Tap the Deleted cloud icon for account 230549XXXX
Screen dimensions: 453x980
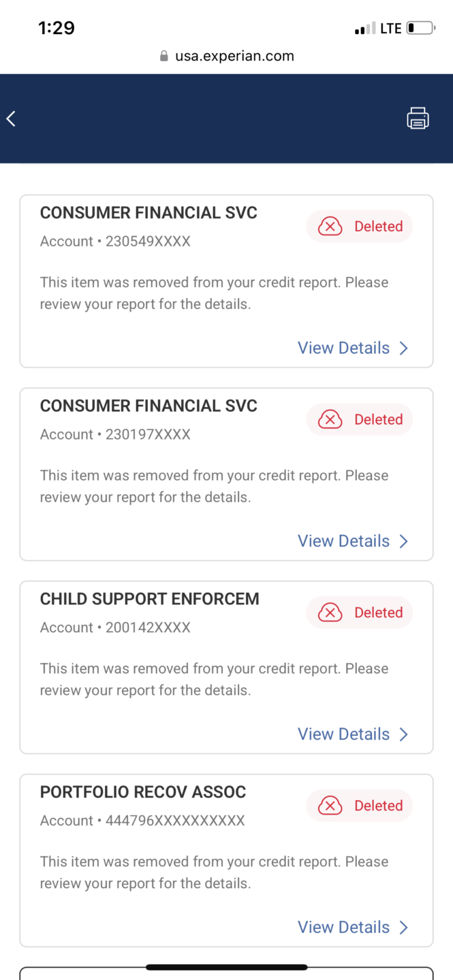click(330, 227)
